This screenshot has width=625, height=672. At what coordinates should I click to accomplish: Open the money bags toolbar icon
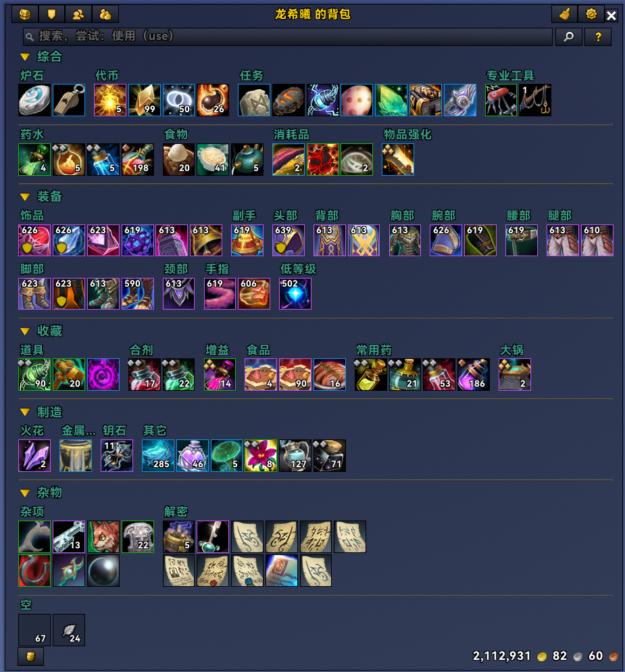pos(105,15)
